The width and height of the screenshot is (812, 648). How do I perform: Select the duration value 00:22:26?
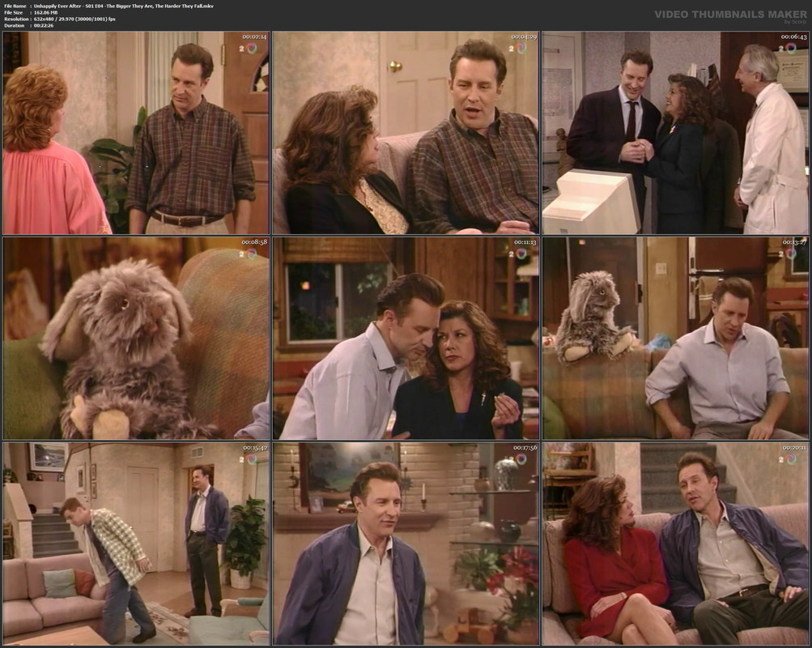pos(44,25)
